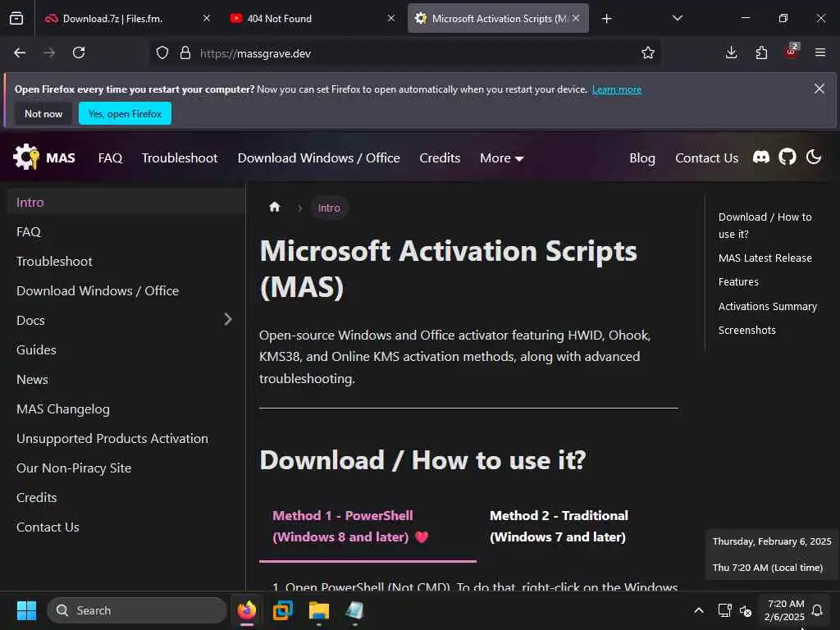Toggle dark mode moon icon
The height and width of the screenshot is (630, 840).
click(813, 157)
